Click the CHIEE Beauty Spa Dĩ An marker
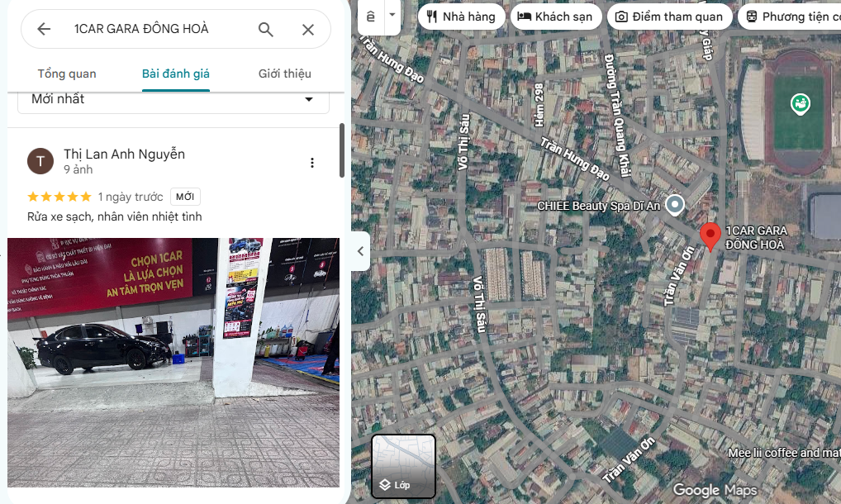 click(675, 205)
